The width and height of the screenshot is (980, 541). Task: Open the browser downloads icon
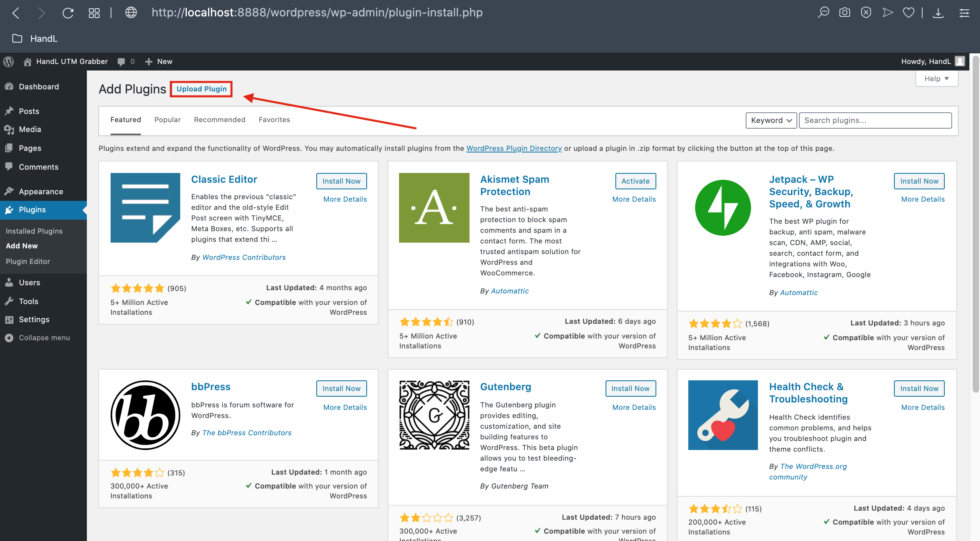coord(938,13)
